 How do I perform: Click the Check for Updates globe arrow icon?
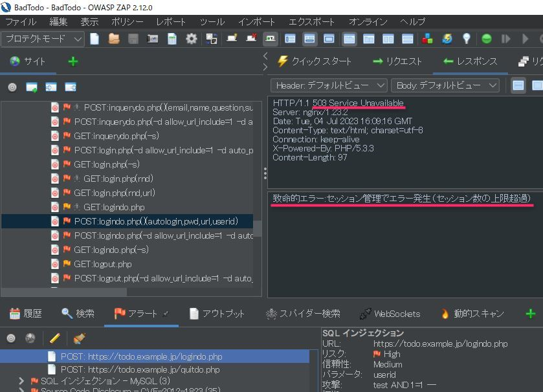tap(447, 39)
